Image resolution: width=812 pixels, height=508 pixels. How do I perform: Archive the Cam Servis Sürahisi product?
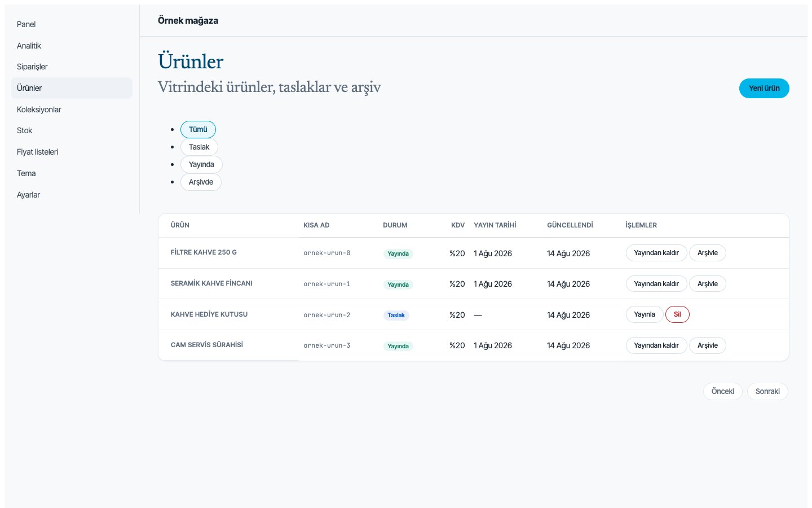[708, 345]
